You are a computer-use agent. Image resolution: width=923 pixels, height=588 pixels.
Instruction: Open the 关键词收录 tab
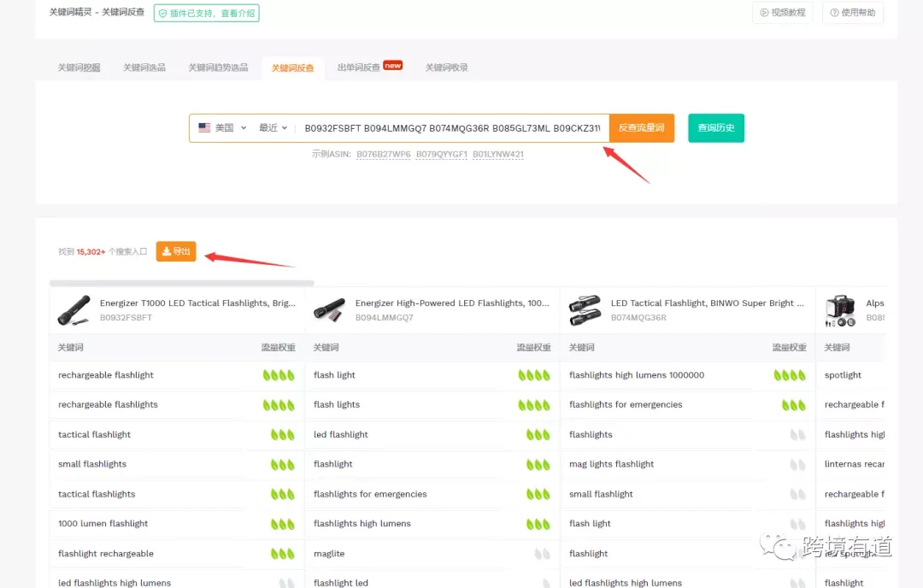click(x=447, y=68)
